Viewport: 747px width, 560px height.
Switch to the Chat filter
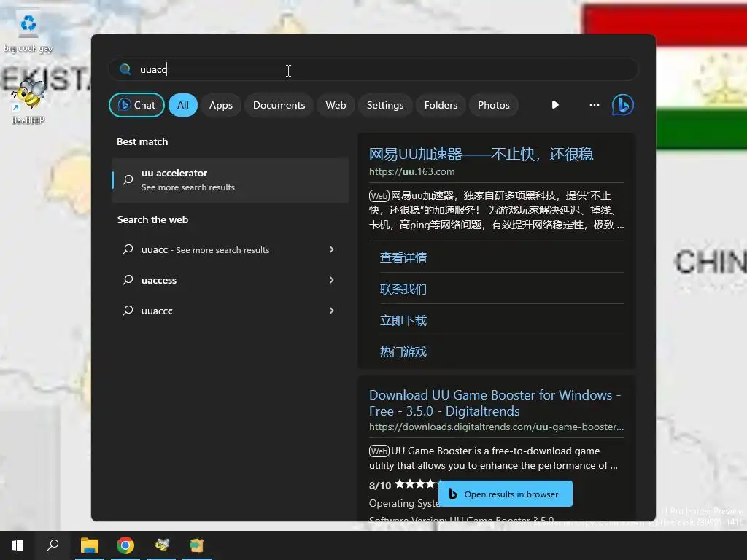136,105
